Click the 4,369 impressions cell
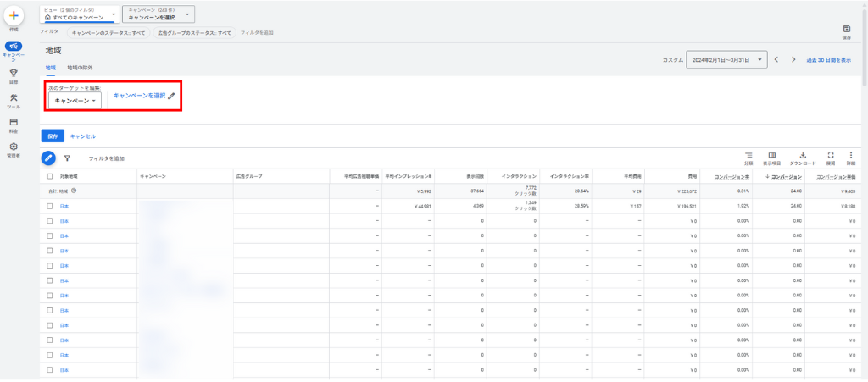 479,206
